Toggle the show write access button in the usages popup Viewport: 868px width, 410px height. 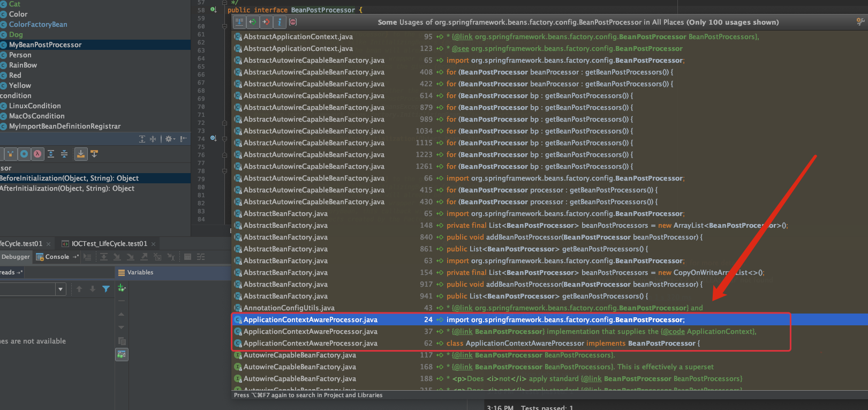click(x=266, y=22)
